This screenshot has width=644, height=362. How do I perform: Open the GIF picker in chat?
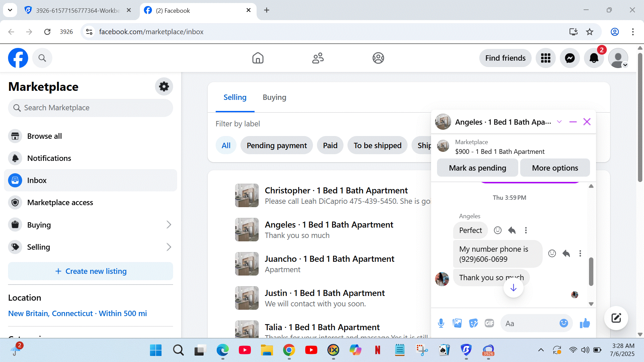click(x=489, y=323)
